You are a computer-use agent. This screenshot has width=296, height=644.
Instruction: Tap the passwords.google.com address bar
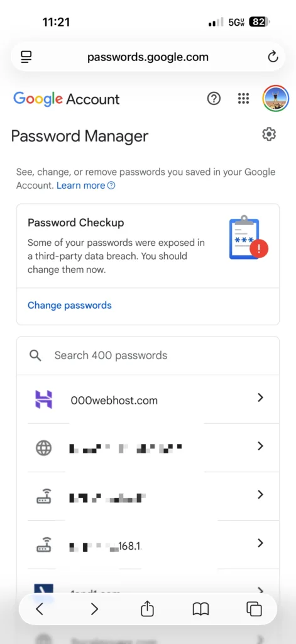[148, 57]
